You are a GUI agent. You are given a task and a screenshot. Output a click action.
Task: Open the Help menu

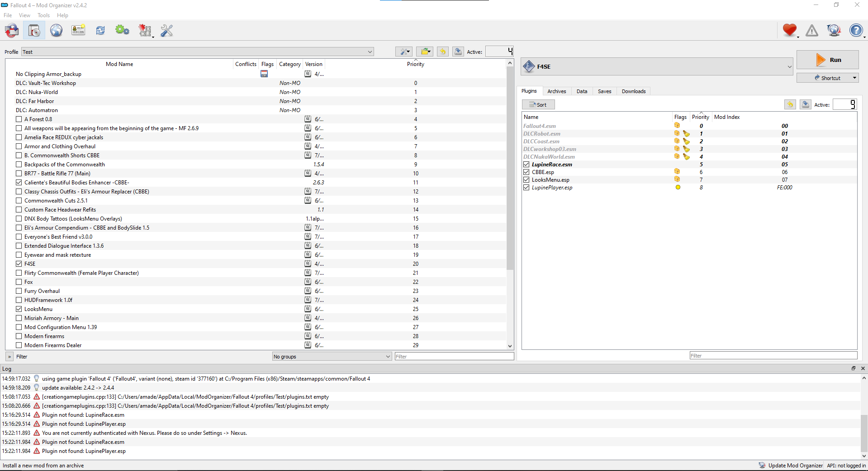click(x=62, y=15)
